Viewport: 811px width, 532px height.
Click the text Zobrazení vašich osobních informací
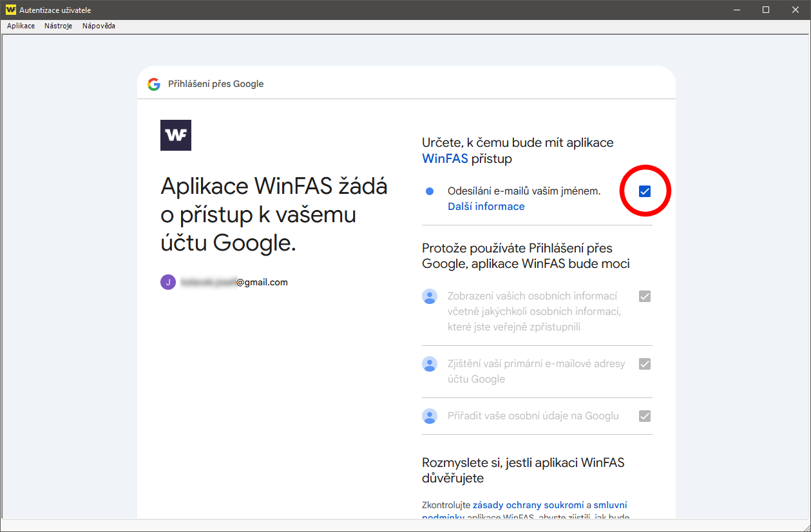534,312
